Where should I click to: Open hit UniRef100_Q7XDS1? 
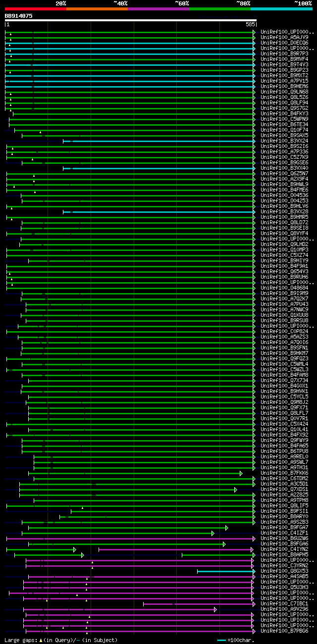click(284, 489)
